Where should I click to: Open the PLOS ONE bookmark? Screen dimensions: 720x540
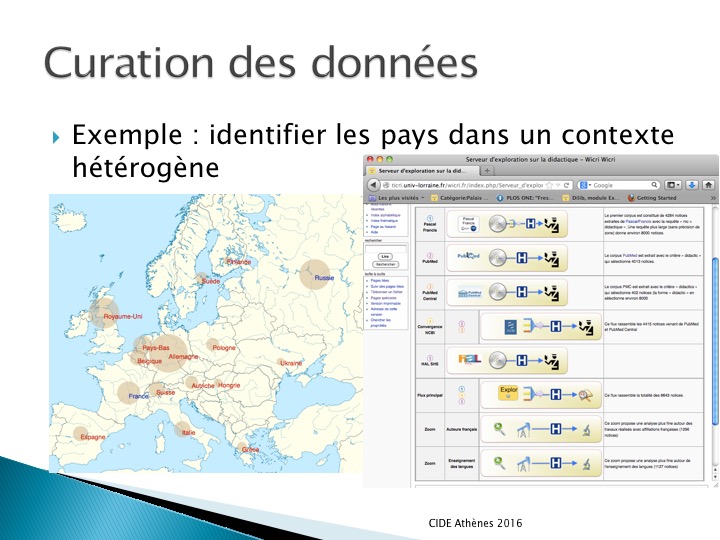point(525,198)
